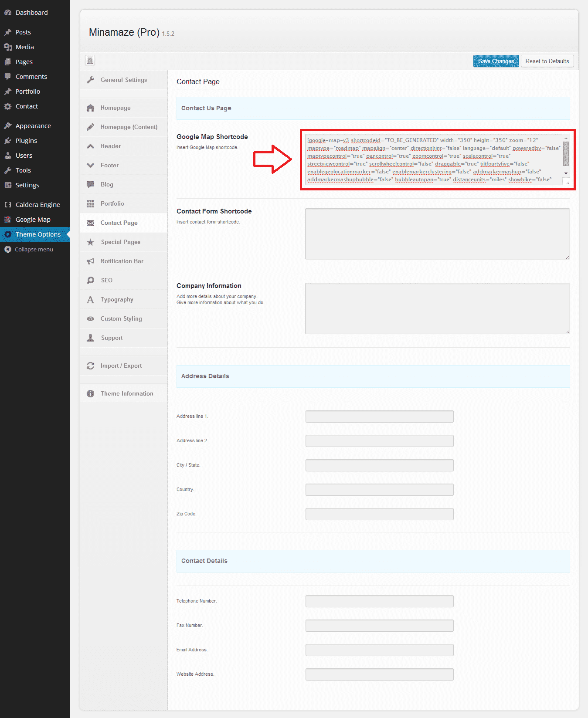This screenshot has width=588, height=718.
Task: Focus the Telephone Number input field
Action: click(379, 601)
